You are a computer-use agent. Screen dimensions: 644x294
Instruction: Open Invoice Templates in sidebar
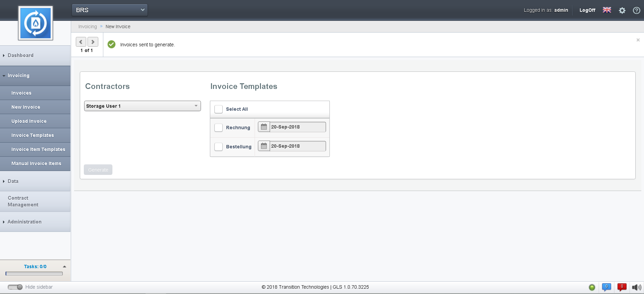pyautogui.click(x=33, y=135)
